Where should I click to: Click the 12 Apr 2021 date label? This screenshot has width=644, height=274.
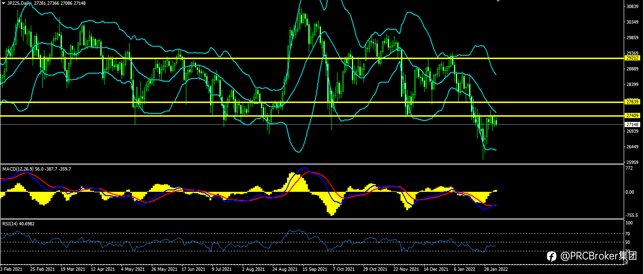coord(103,269)
